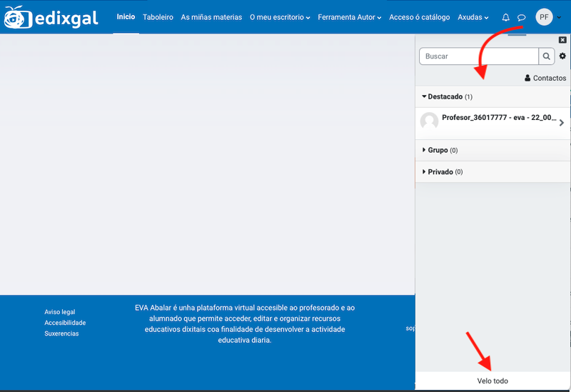Click the PF user avatar
This screenshot has height=392, width=571.
(x=544, y=16)
